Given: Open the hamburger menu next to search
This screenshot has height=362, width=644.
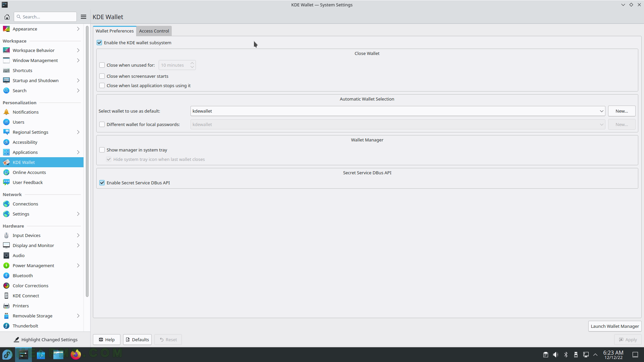Looking at the screenshot, I should point(84,17).
